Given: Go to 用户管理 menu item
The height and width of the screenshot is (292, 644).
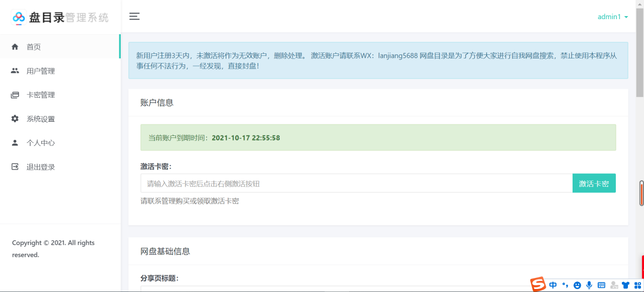Looking at the screenshot, I should click(41, 71).
